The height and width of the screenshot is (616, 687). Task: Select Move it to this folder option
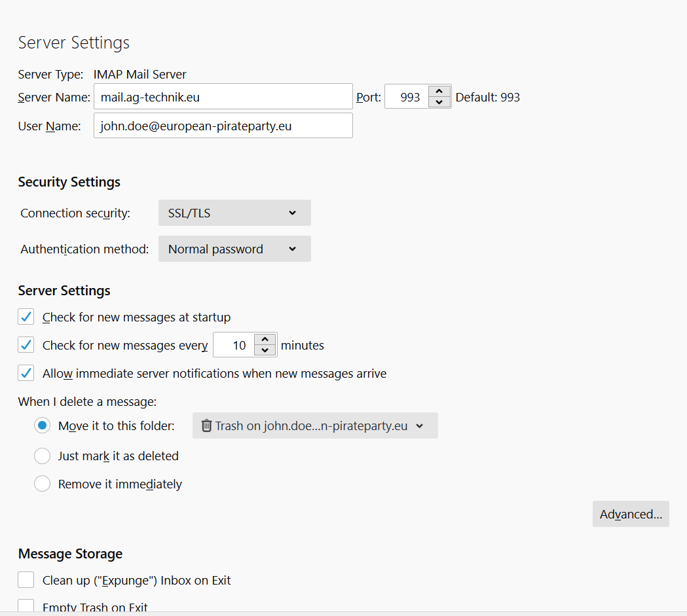(42, 426)
